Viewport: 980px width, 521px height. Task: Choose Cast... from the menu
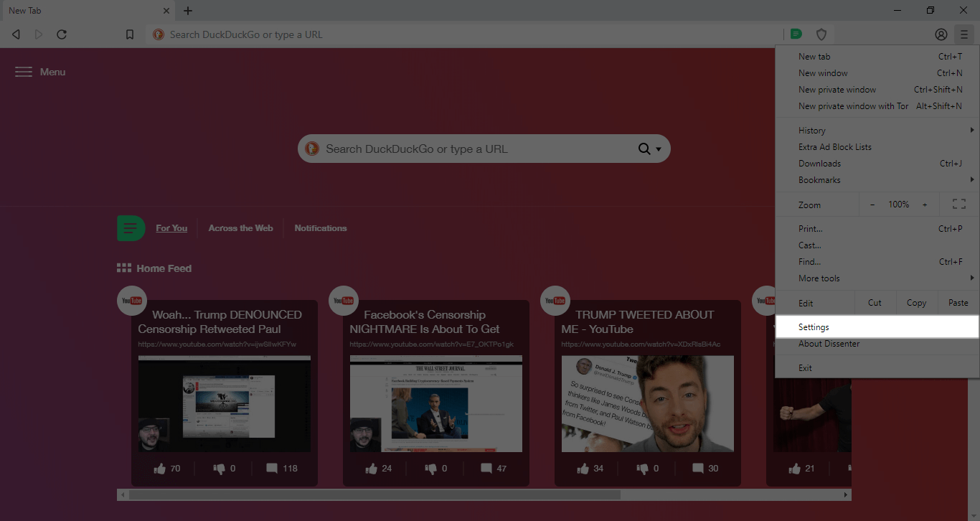pos(877,245)
